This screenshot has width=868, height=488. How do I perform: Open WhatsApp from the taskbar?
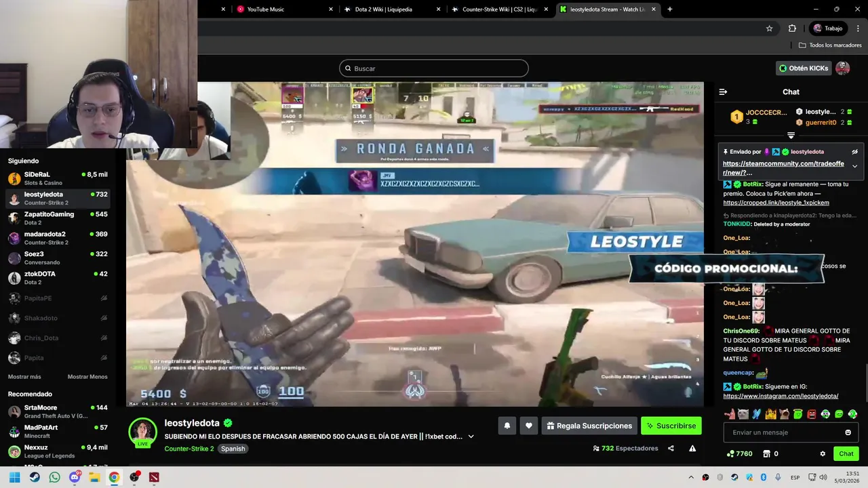[x=54, y=477]
